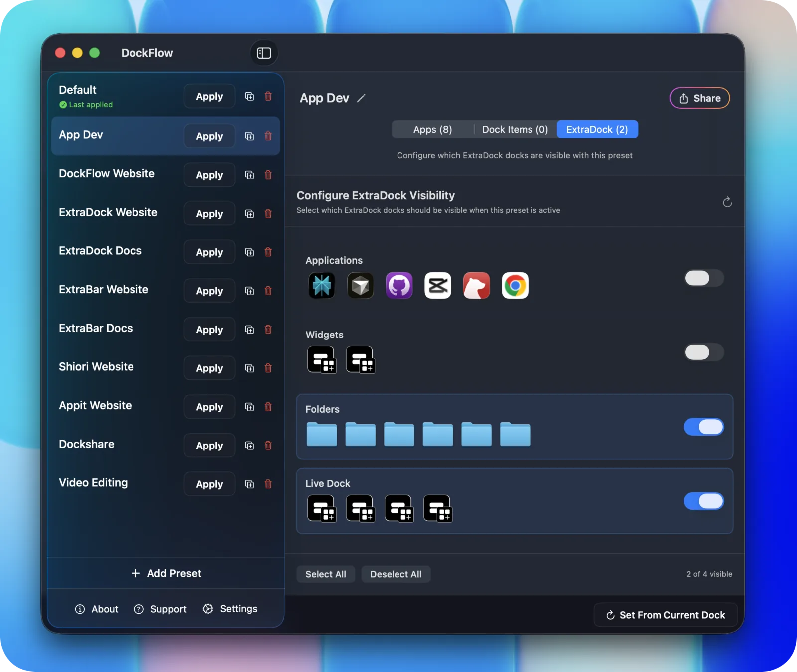Refresh the ExtraDock visibility list
The image size is (797, 672).
coord(727,202)
